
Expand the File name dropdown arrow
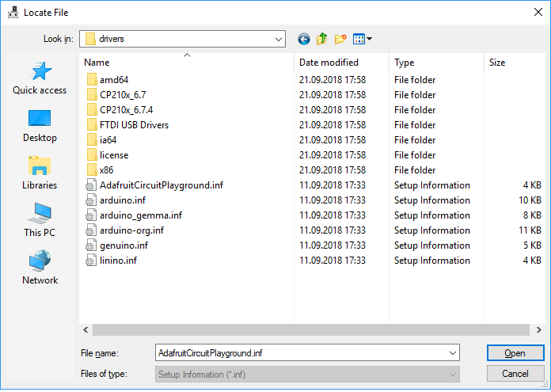pyautogui.click(x=453, y=352)
